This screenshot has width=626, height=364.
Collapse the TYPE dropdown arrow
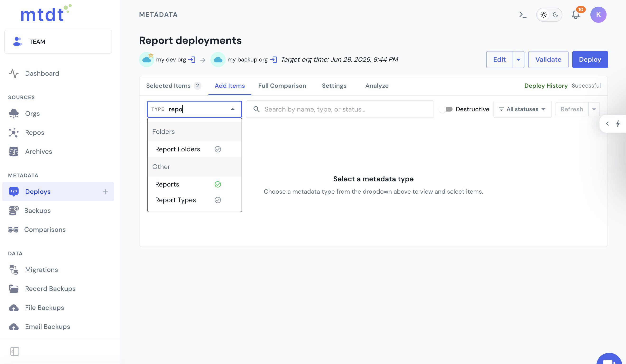click(233, 109)
